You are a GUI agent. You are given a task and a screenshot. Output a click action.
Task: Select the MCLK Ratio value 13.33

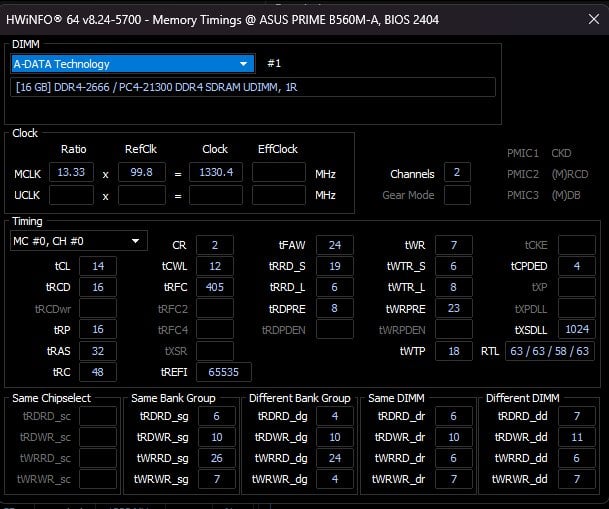point(71,172)
